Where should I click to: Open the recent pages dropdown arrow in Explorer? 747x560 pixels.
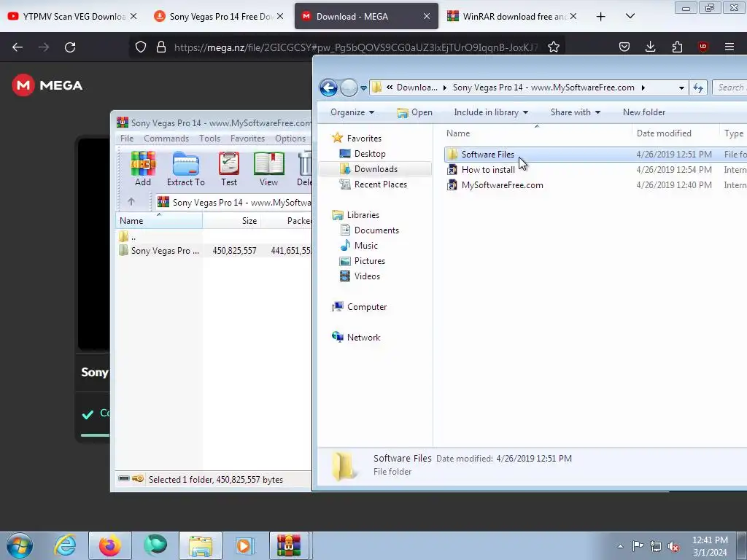(x=363, y=88)
